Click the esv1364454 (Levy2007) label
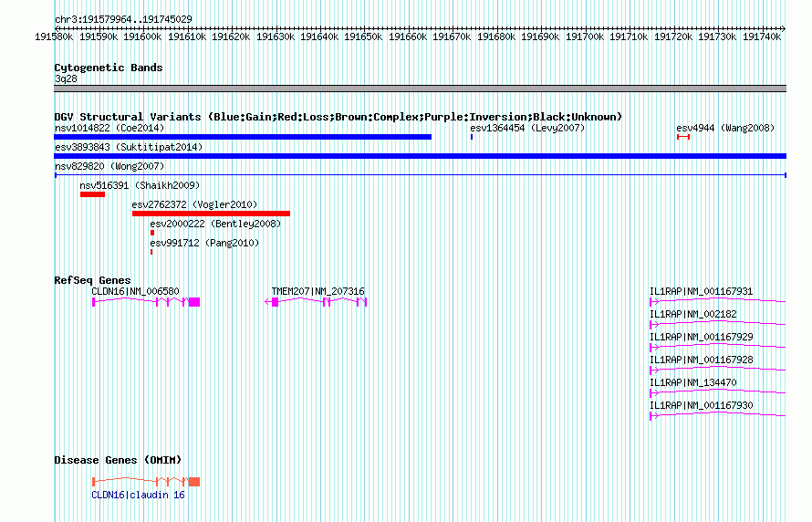 [x=527, y=128]
